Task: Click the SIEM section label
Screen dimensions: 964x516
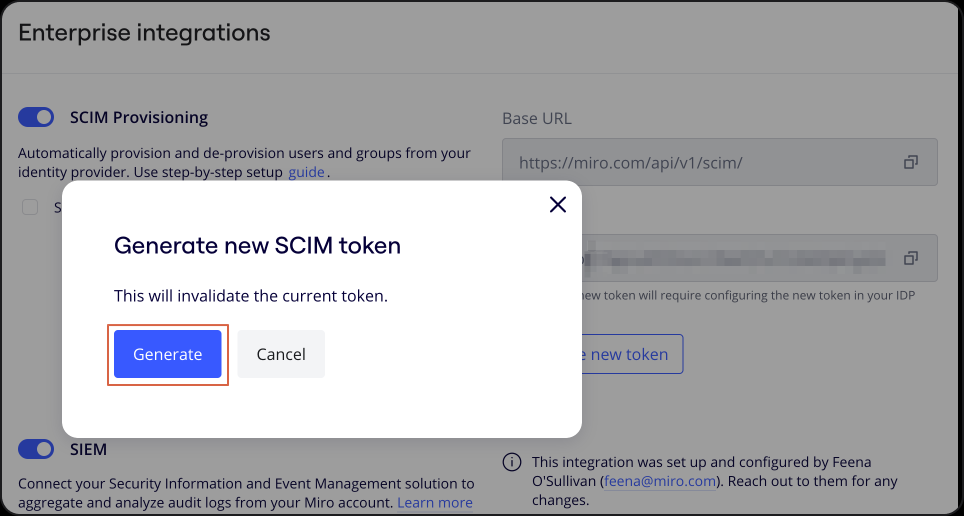Action: (89, 450)
